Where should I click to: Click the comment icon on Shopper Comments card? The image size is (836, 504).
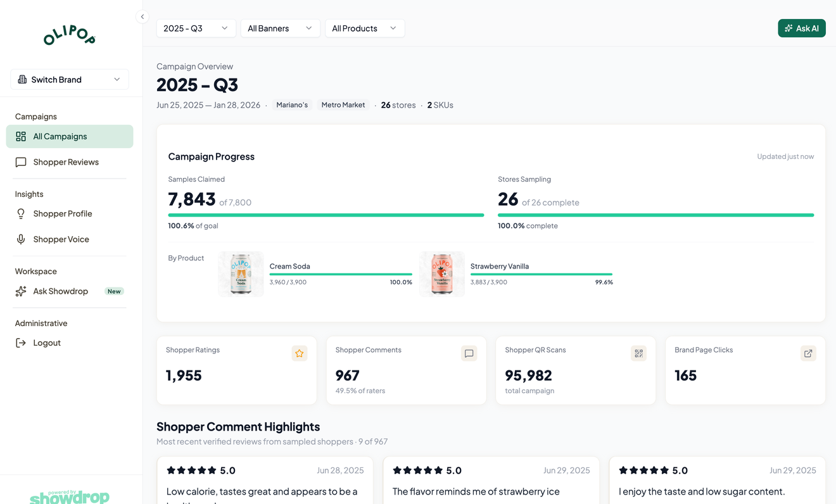pos(469,353)
